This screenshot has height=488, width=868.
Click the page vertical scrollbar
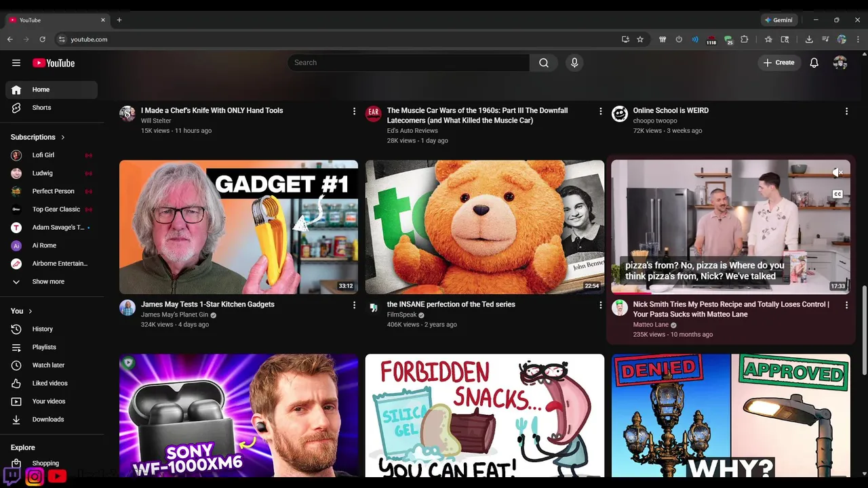[x=864, y=329]
